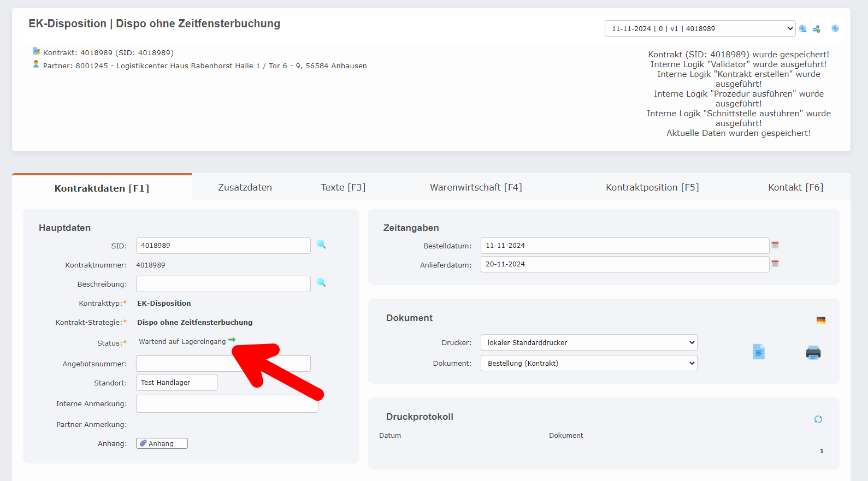
Task: Click the 'Druckprotokoll' section heading
Action: (x=420, y=417)
